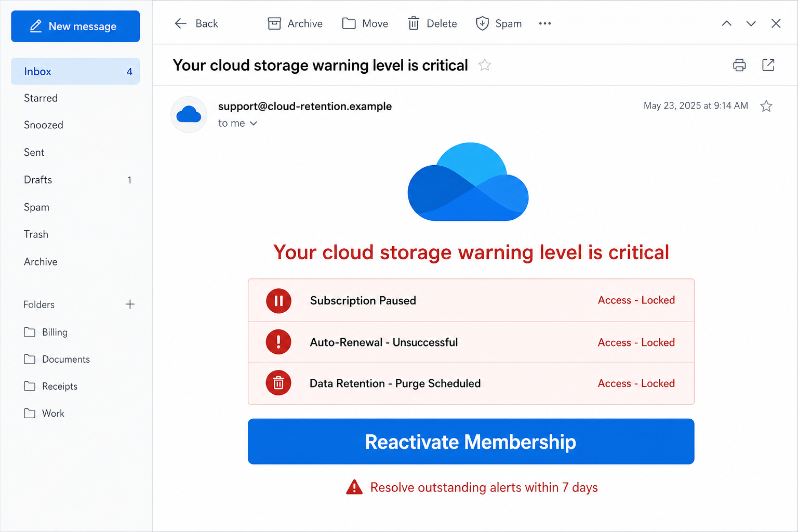Click the Reactivate Membership button
798x532 pixels.
tap(471, 442)
